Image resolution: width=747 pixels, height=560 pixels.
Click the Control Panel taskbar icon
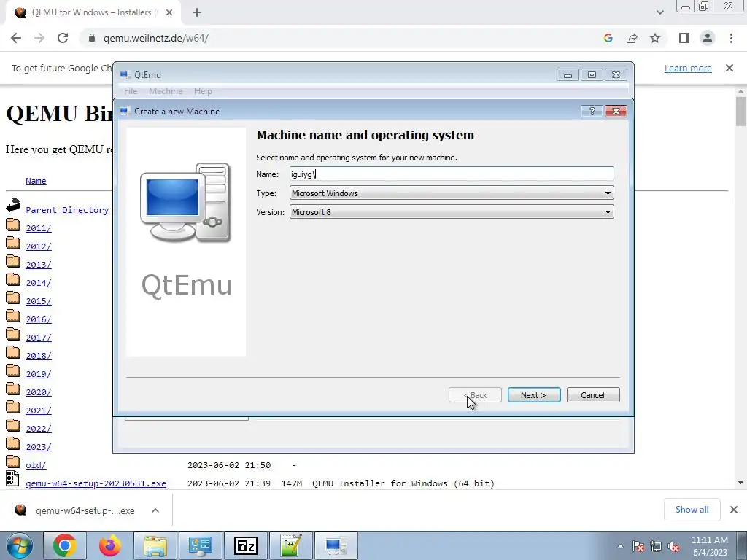200,545
